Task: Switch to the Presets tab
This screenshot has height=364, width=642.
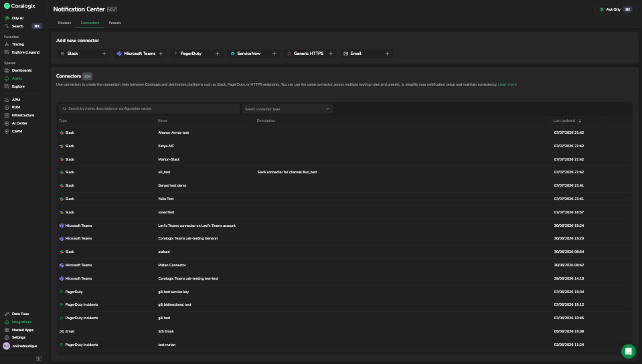Action: tap(114, 23)
